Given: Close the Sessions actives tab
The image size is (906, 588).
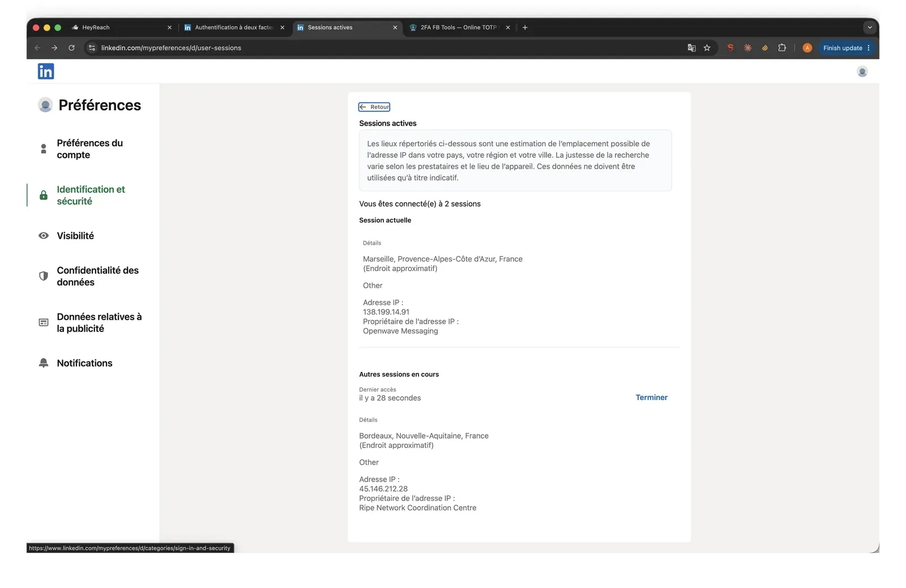Looking at the screenshot, I should 395,27.
